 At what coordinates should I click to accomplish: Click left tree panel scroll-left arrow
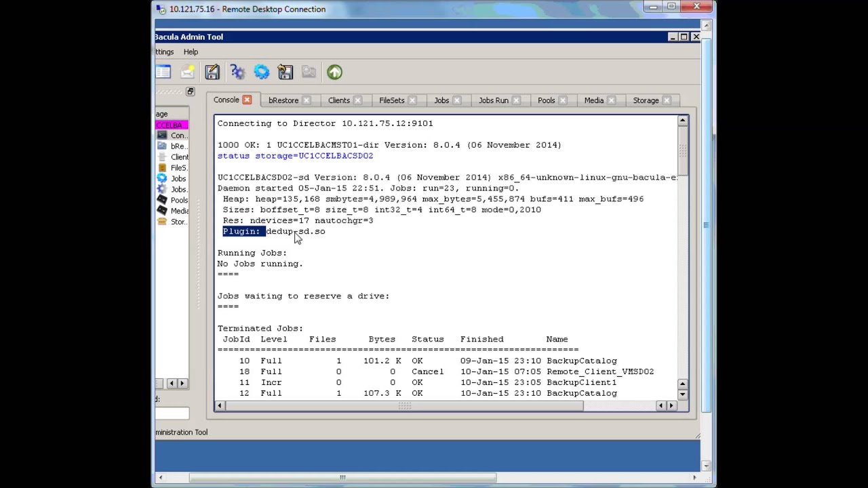tap(171, 384)
